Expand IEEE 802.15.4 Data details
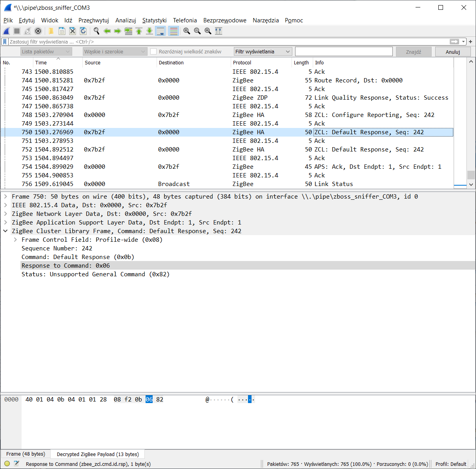This screenshot has height=469, width=476. coord(5,205)
